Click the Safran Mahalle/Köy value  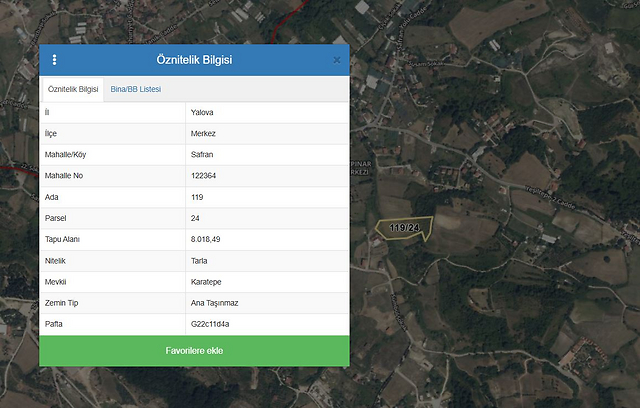click(202, 154)
